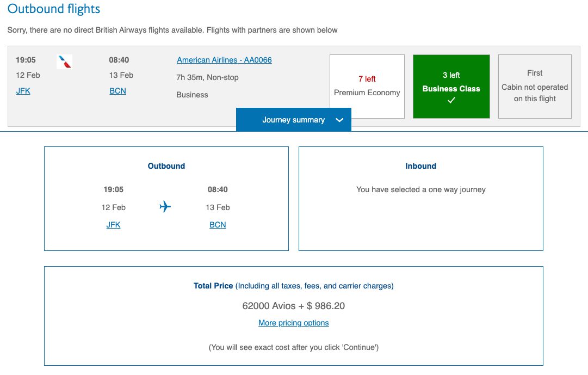Click the Outbound summary card
588x375 pixels.
click(166, 198)
